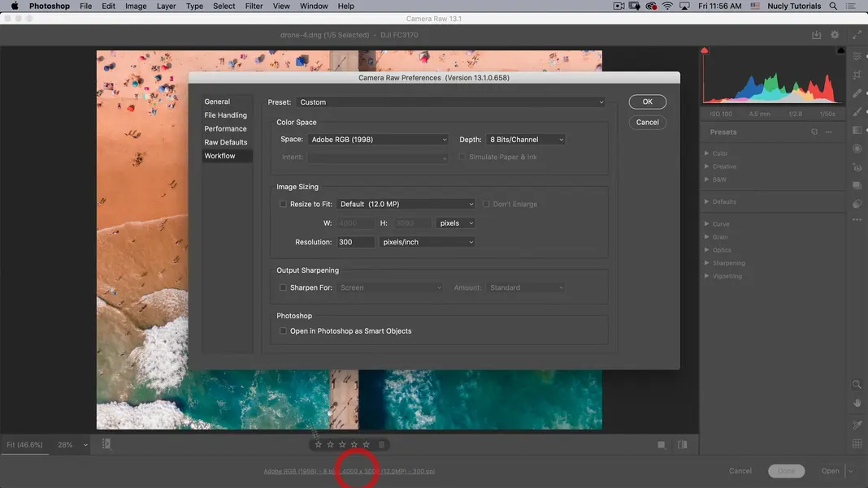Expand the B&W presets group
The image size is (868, 488).
click(707, 179)
